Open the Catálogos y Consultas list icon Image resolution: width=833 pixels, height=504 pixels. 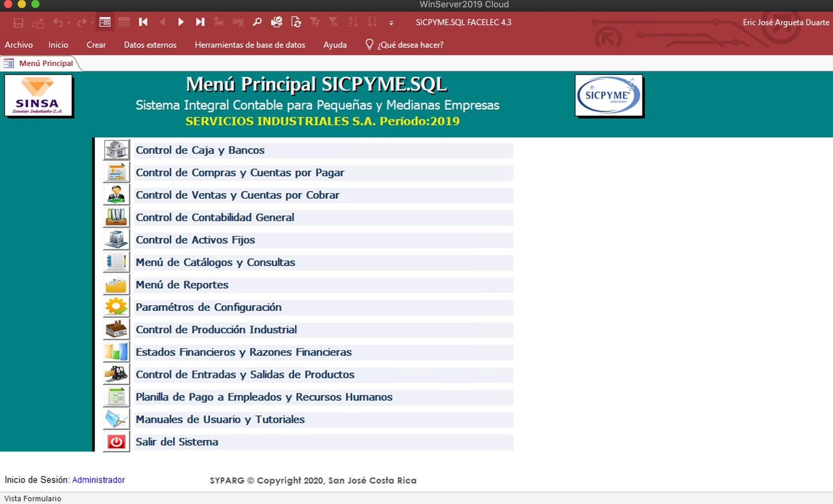(x=116, y=262)
